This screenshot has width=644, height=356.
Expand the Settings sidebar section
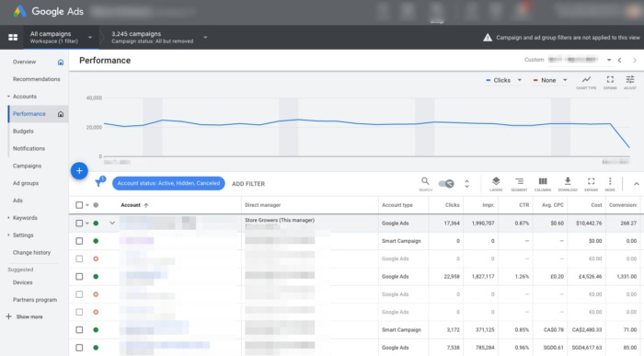(8, 235)
